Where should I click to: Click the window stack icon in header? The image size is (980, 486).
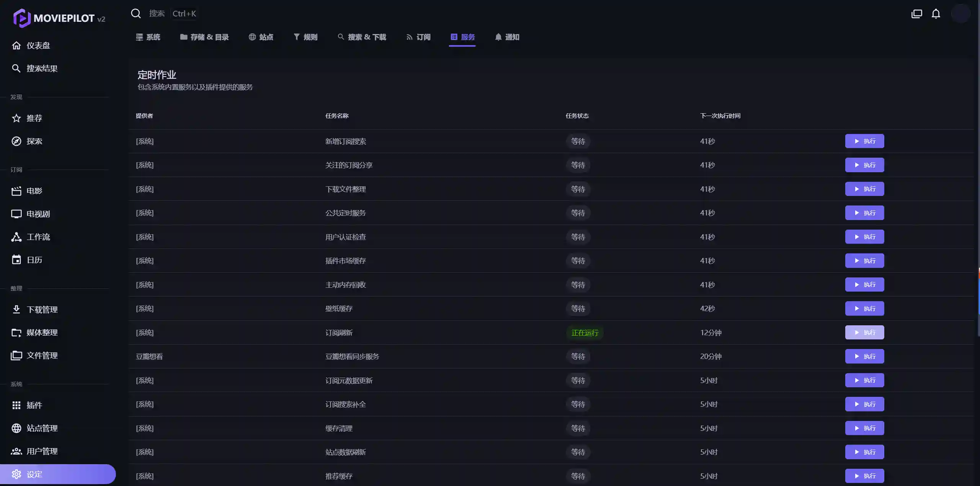pyautogui.click(x=916, y=14)
